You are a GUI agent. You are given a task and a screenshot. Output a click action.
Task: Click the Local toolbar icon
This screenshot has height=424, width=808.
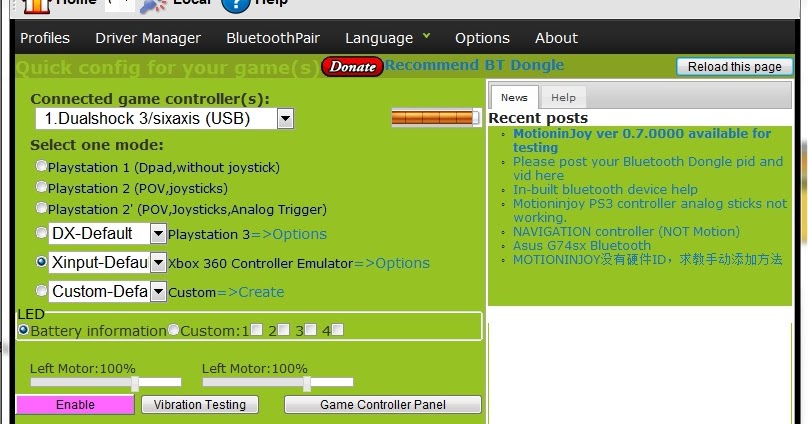(153, 5)
